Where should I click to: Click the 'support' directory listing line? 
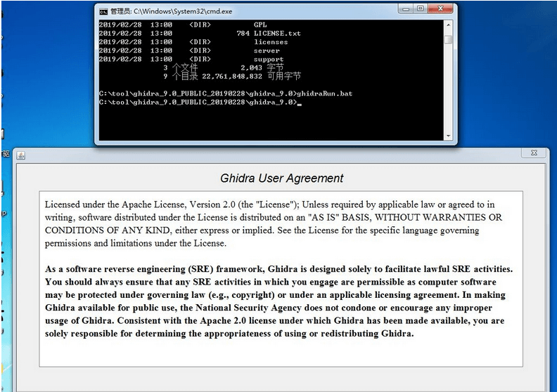click(x=269, y=60)
